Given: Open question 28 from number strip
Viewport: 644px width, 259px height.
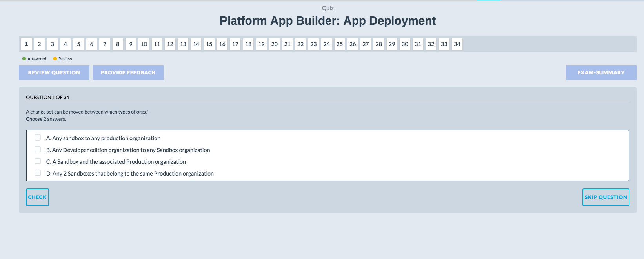Looking at the screenshot, I should pyautogui.click(x=379, y=44).
